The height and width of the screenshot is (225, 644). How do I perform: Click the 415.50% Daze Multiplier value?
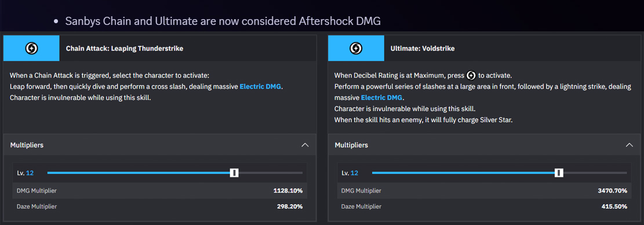(x=614, y=206)
